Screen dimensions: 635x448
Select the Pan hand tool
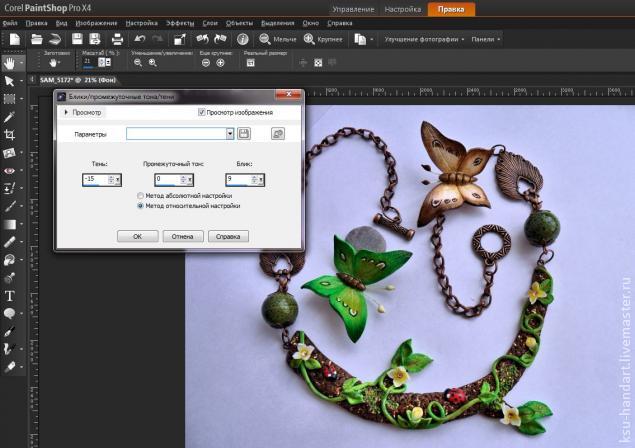(9, 63)
